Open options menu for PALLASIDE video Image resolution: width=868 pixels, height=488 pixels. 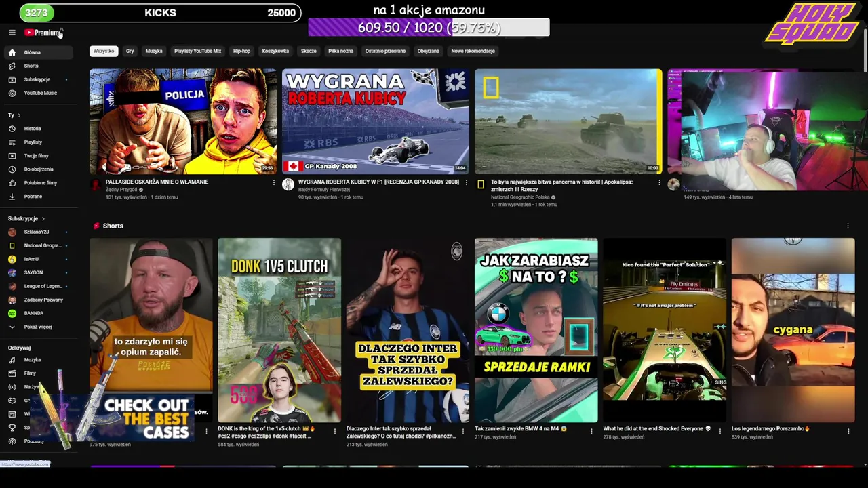point(274,182)
